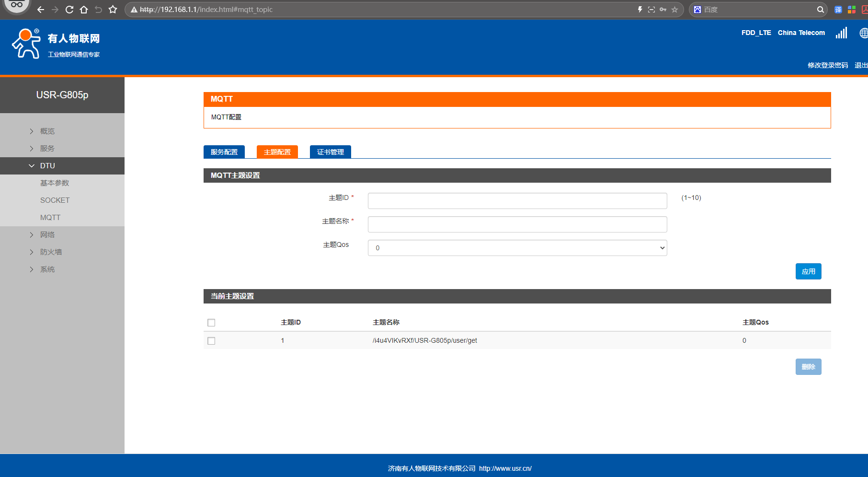
Task: Click the search magnifier in Baidu box
Action: [x=821, y=10]
